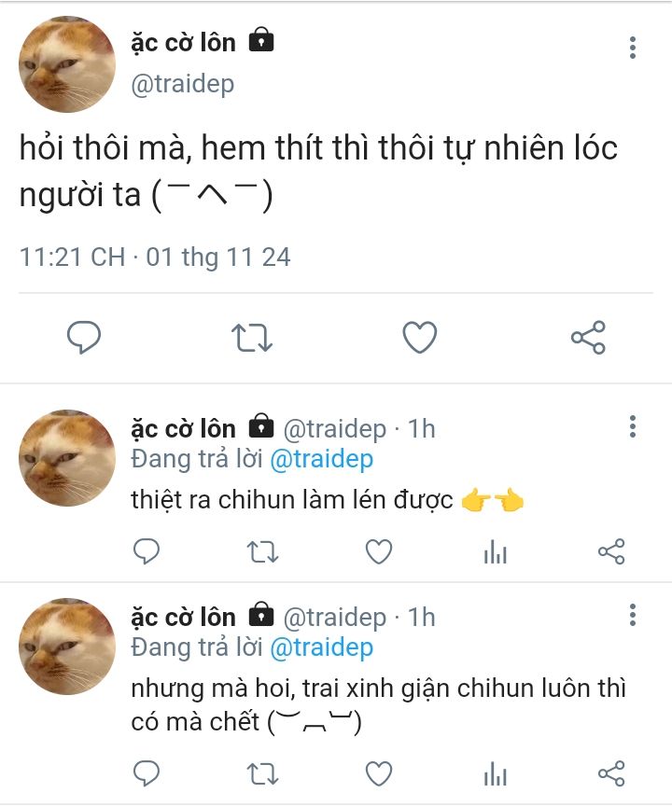Reply to the main tweet
672x807 pixels.
pyautogui.click(x=84, y=338)
